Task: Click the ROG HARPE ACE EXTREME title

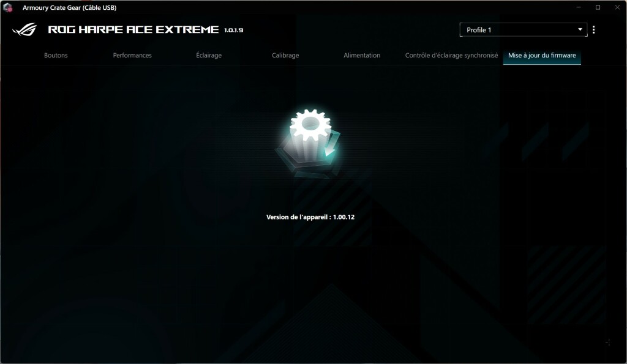Action: pyautogui.click(x=133, y=29)
